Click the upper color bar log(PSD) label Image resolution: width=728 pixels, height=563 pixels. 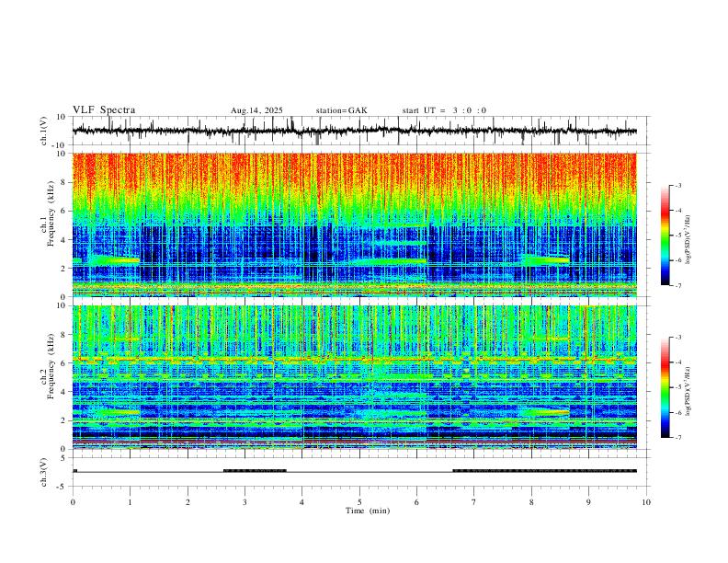click(x=688, y=239)
